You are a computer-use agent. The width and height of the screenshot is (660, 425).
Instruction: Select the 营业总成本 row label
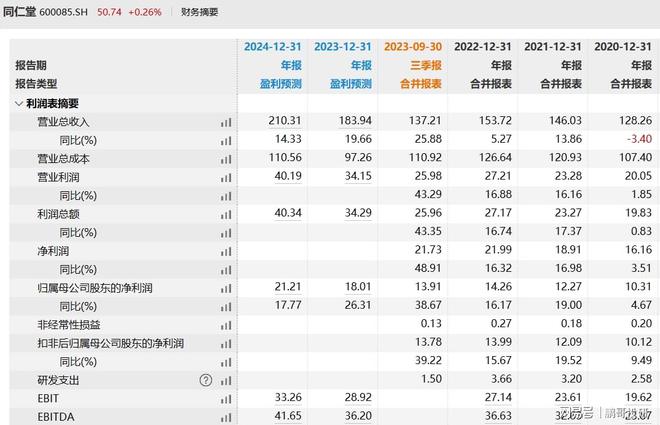tap(64, 159)
